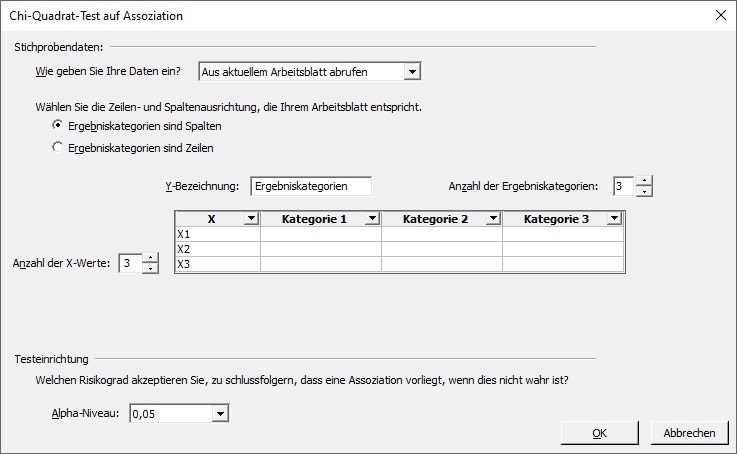Click the Y-Bezeichnung text field
The height and width of the screenshot is (454, 737).
[311, 186]
